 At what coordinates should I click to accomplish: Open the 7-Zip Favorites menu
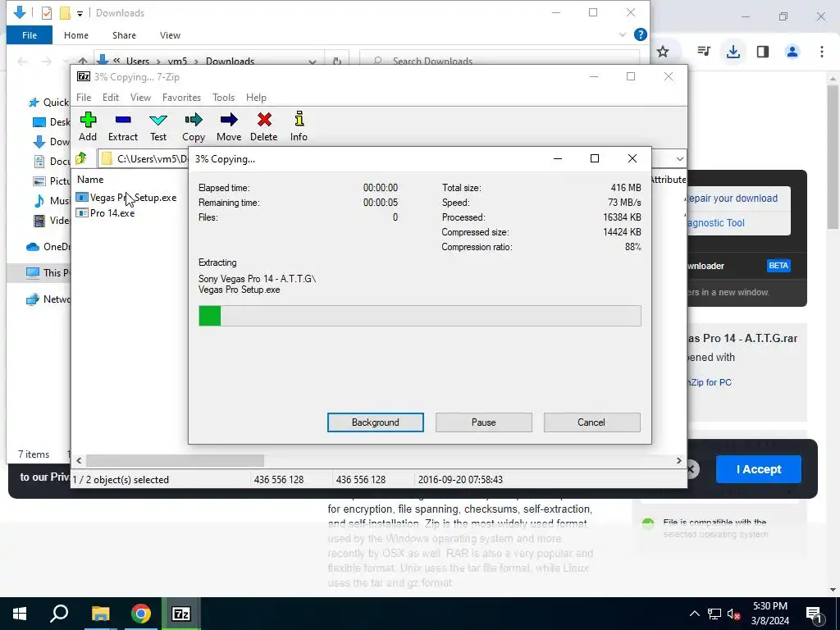coord(181,98)
